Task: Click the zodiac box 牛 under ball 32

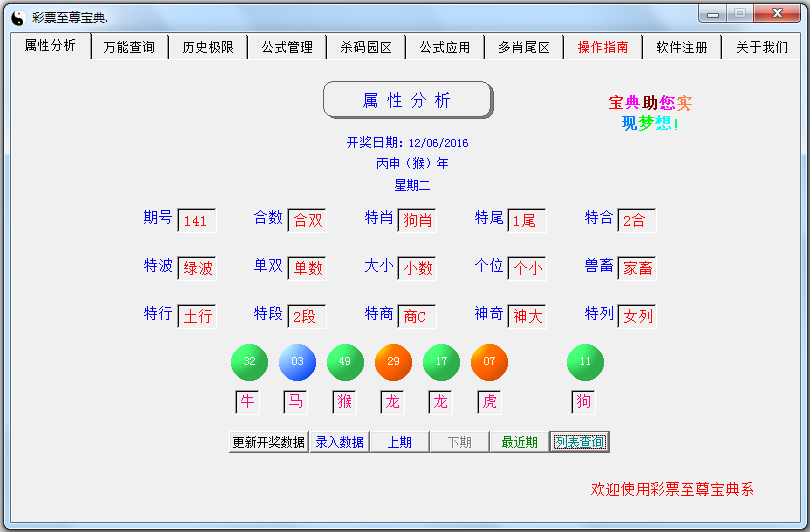Action: 247,402
